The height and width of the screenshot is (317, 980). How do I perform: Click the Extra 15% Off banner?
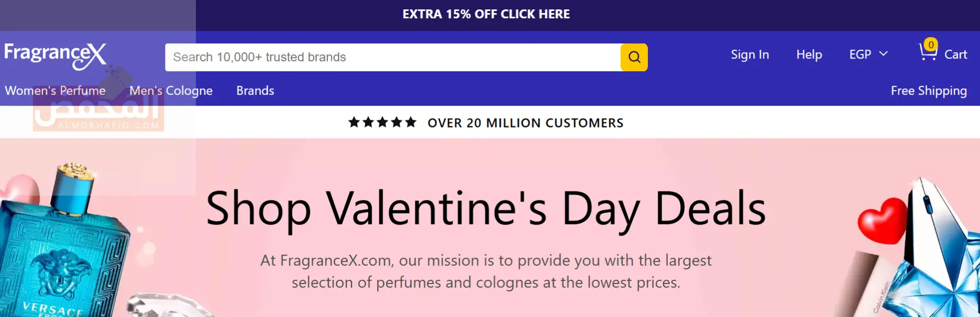pos(486,14)
